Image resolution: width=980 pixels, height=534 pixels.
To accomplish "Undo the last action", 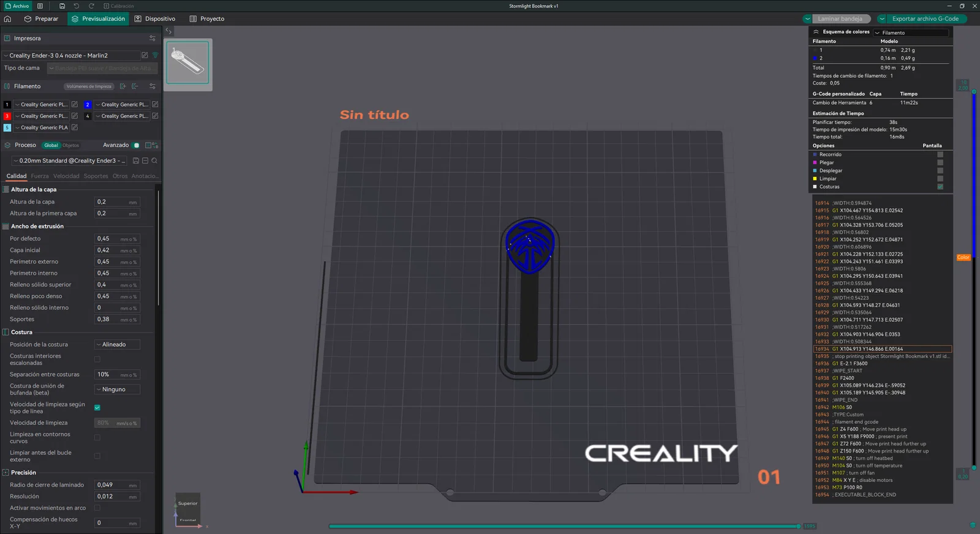I will tap(77, 6).
